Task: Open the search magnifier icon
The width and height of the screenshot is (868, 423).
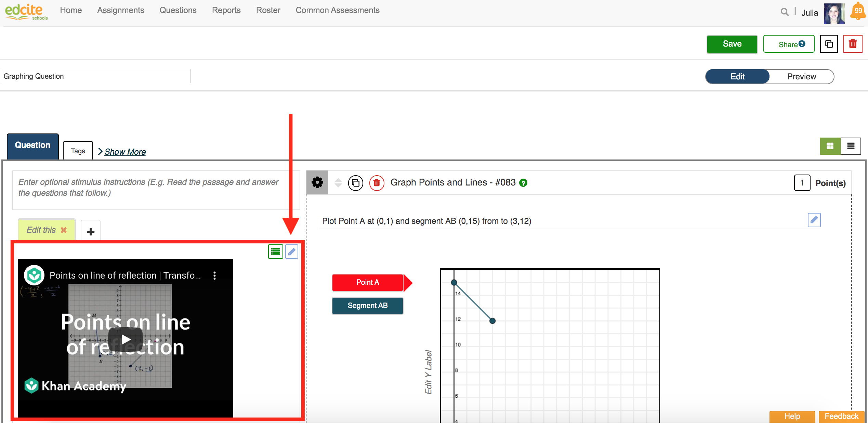Action: (784, 12)
